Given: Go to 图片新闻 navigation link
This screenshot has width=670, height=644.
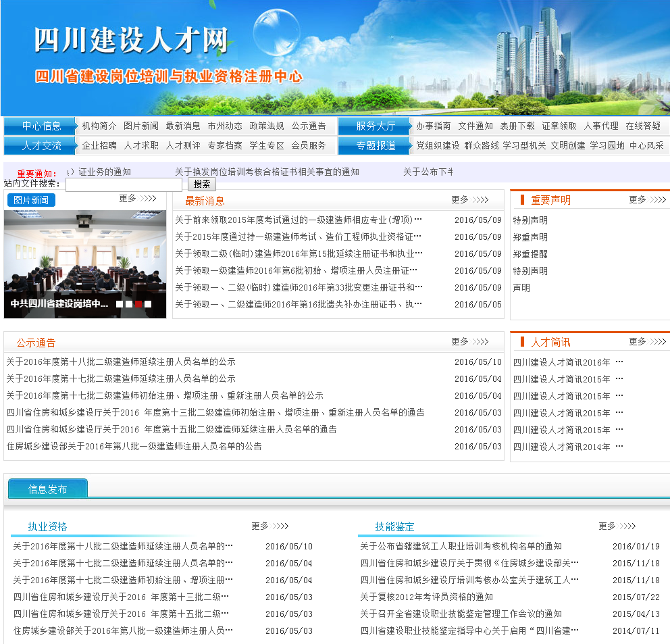Looking at the screenshot, I should tap(141, 126).
